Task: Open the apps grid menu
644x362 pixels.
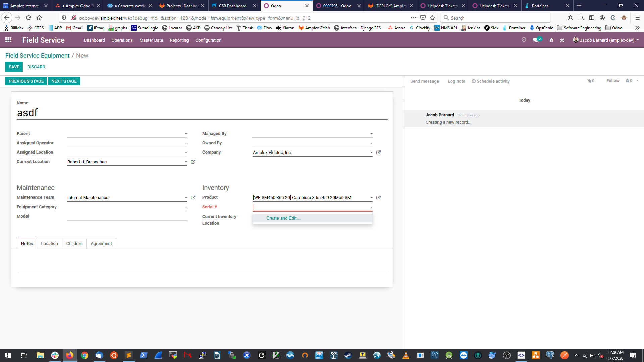Action: [8, 40]
